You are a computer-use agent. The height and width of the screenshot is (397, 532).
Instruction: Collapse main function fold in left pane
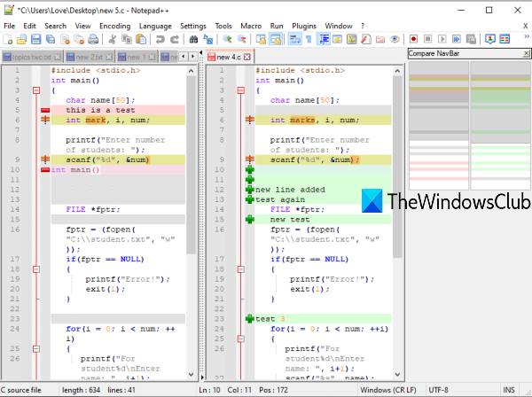coord(36,90)
